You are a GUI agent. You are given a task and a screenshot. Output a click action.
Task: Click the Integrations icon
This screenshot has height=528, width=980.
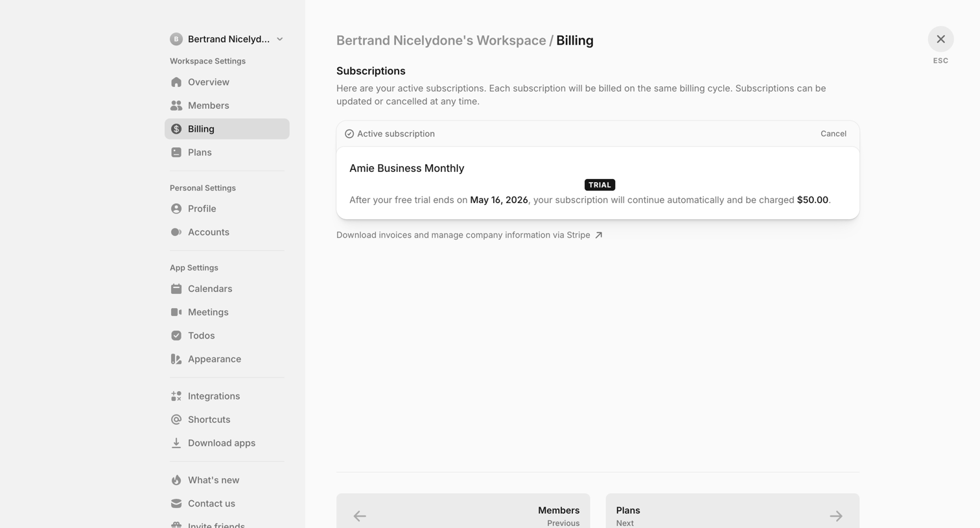click(x=176, y=396)
